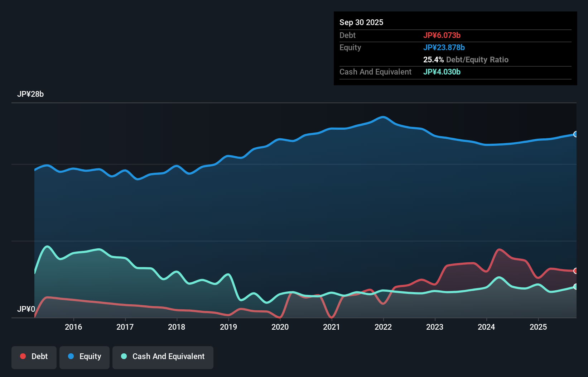Select the 2024 x-axis label
Image resolution: width=588 pixels, height=377 pixels.
coord(486,327)
